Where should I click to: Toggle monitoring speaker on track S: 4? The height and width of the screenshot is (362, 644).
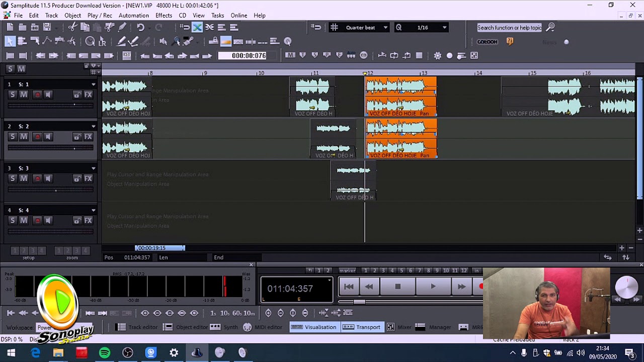(x=48, y=221)
